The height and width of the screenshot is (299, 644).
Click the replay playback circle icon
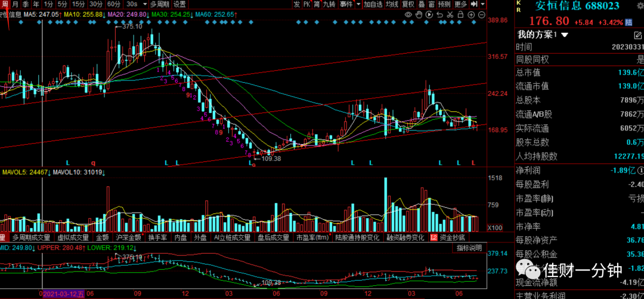point(429,15)
